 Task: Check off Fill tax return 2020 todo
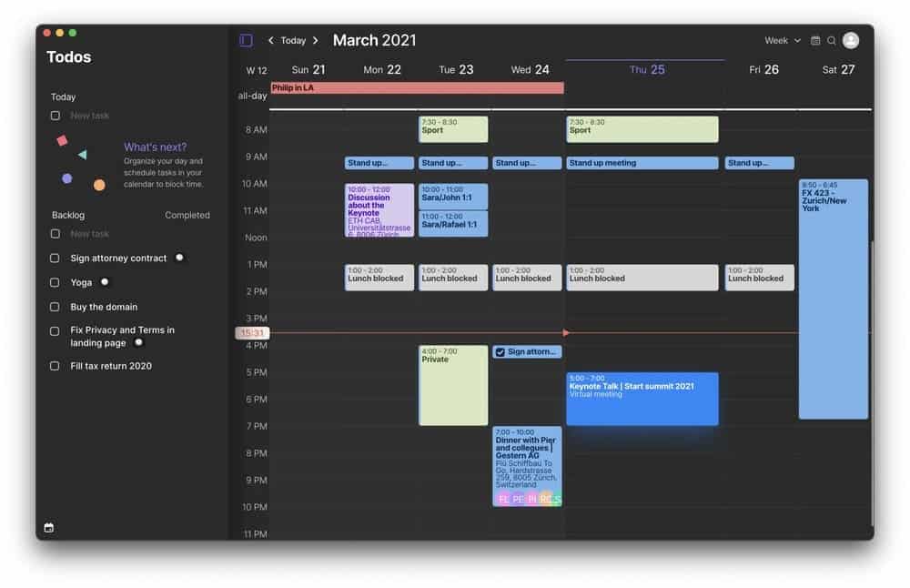coord(55,366)
